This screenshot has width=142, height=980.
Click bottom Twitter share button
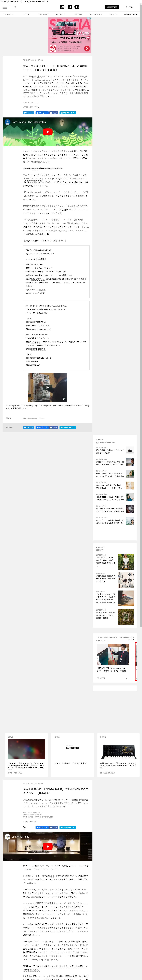tap(29, 427)
